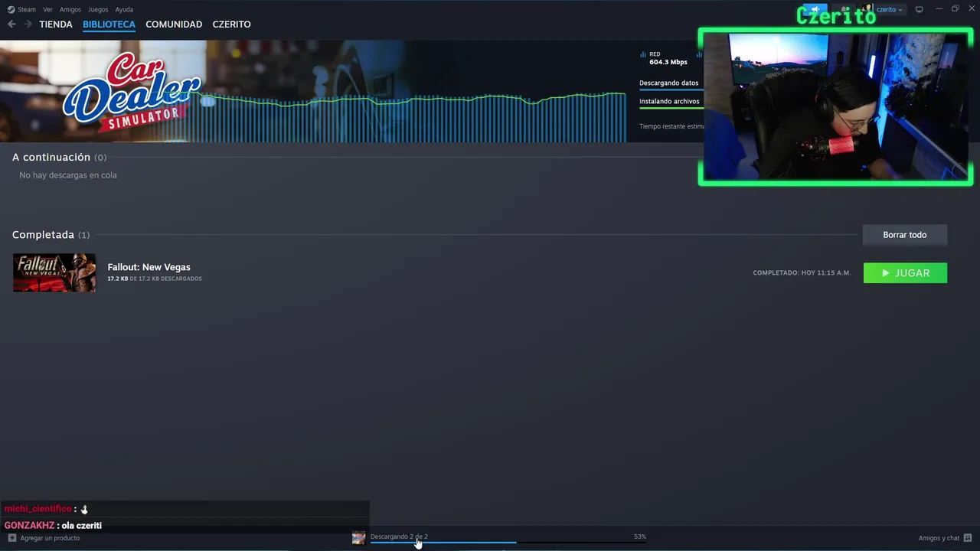
Task: Switch to Big Picture mode icon
Action: (920, 9)
